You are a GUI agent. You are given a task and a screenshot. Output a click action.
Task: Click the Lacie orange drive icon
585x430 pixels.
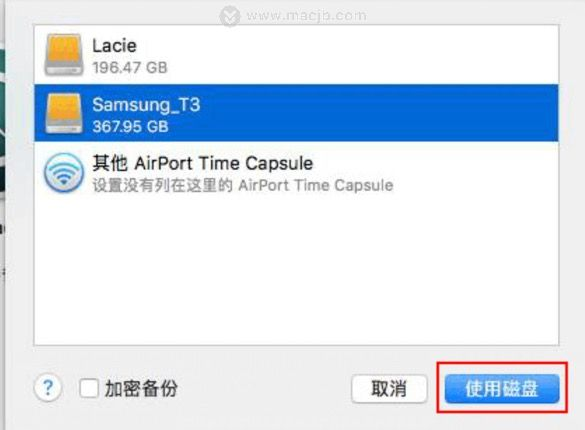(63, 55)
